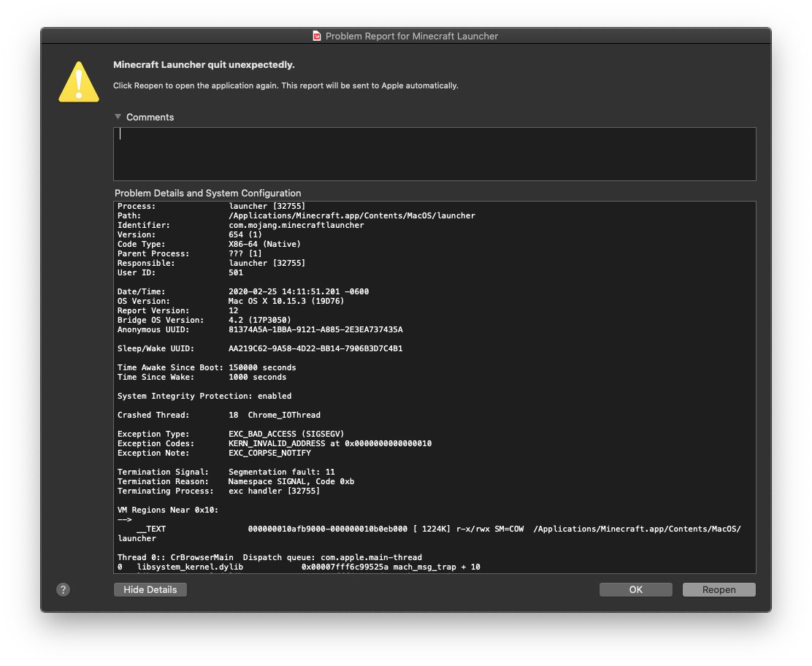Click 'Terminating Process: exc handler [32755]'
The height and width of the screenshot is (666, 812).
pos(218,491)
